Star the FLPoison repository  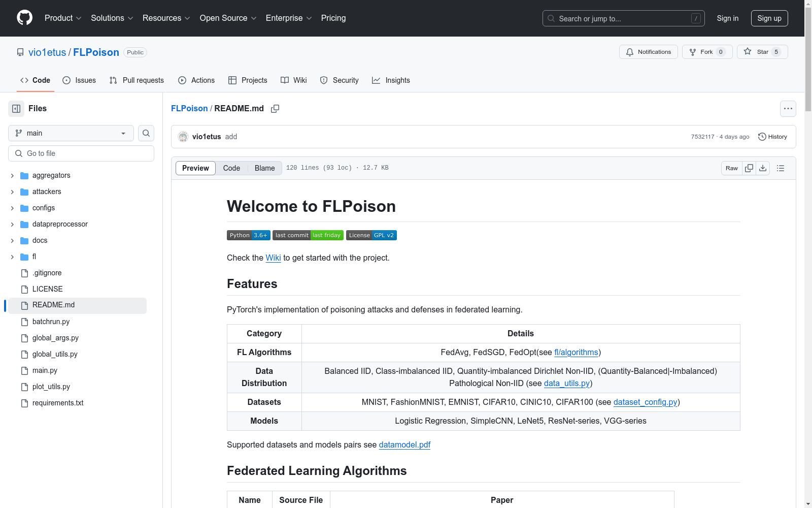coord(762,52)
